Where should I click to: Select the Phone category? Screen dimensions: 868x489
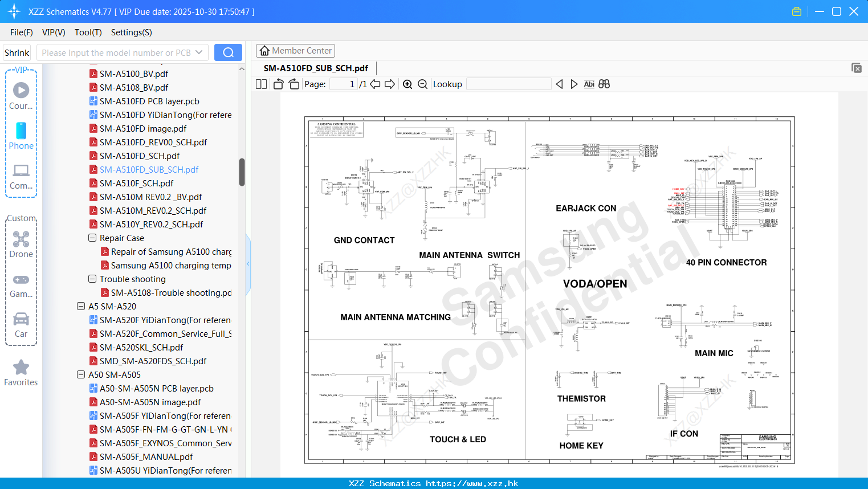point(21,136)
